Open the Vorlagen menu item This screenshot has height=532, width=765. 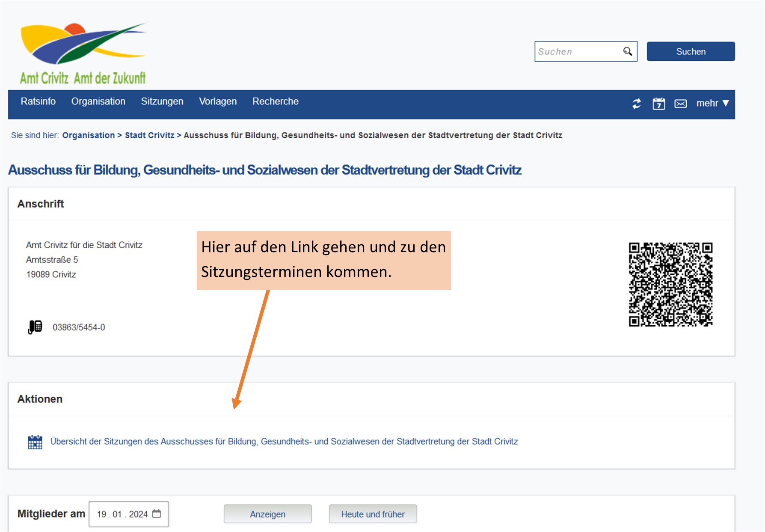tap(218, 101)
